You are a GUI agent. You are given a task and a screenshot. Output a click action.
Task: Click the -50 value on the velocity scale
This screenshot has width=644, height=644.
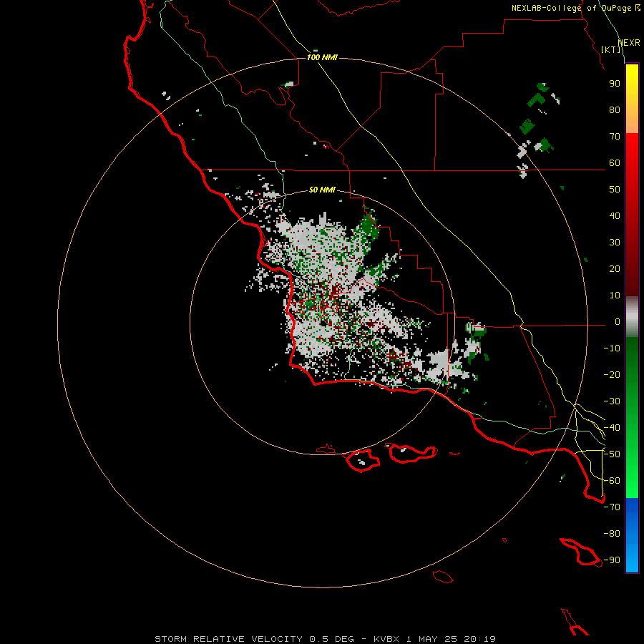click(612, 454)
